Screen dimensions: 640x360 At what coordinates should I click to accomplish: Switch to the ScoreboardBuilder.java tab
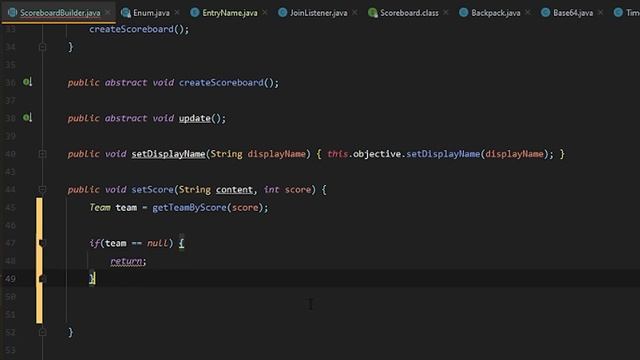point(60,13)
